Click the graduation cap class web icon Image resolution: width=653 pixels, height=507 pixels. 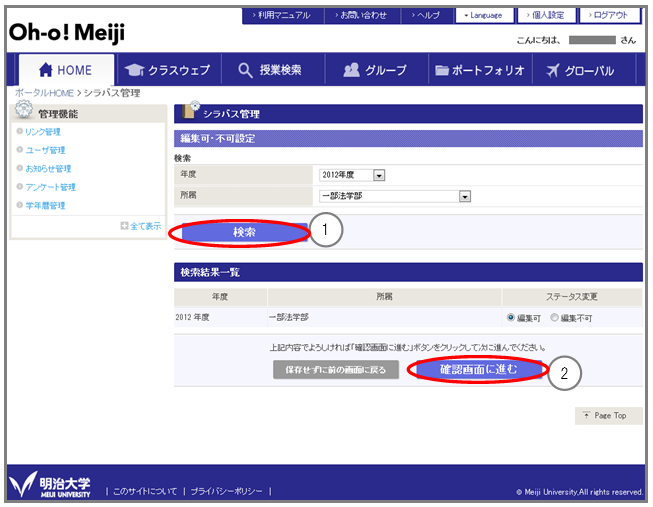134,70
